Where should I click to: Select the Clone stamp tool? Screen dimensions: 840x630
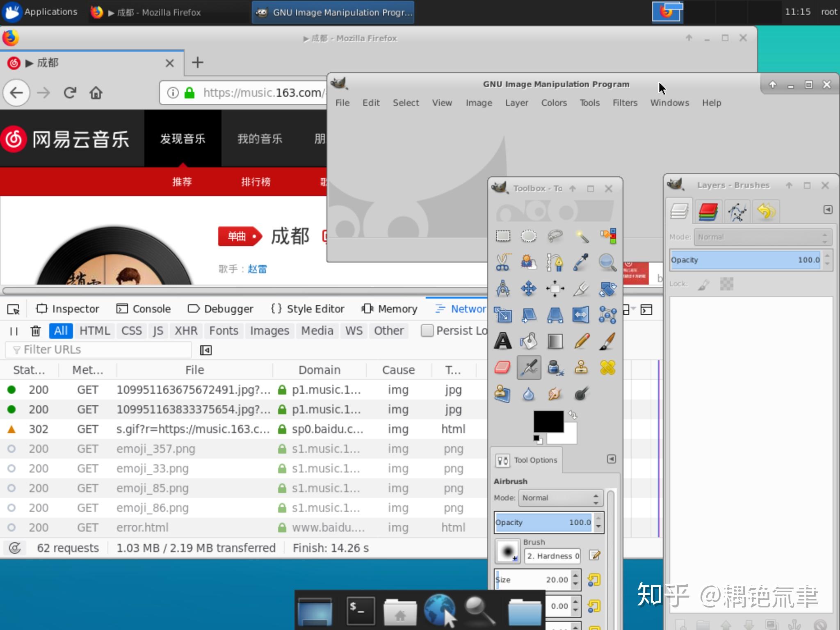pos(581,367)
